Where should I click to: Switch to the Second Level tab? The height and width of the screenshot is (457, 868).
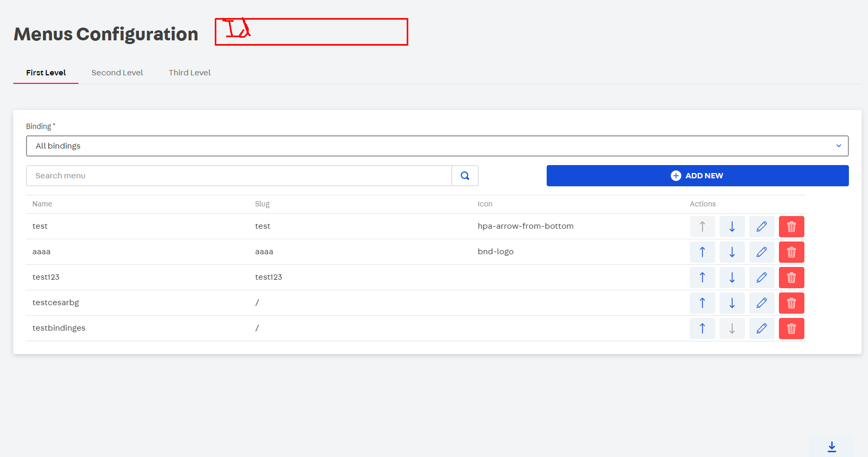pos(117,73)
